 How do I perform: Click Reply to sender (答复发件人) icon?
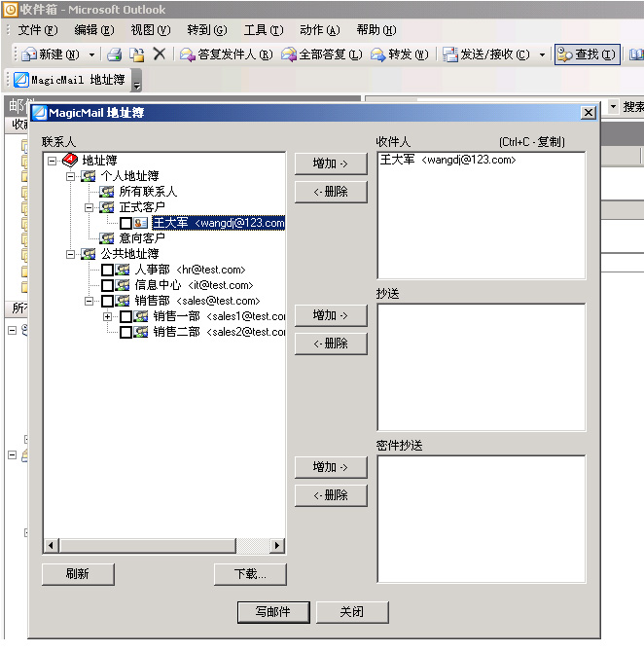(x=188, y=54)
